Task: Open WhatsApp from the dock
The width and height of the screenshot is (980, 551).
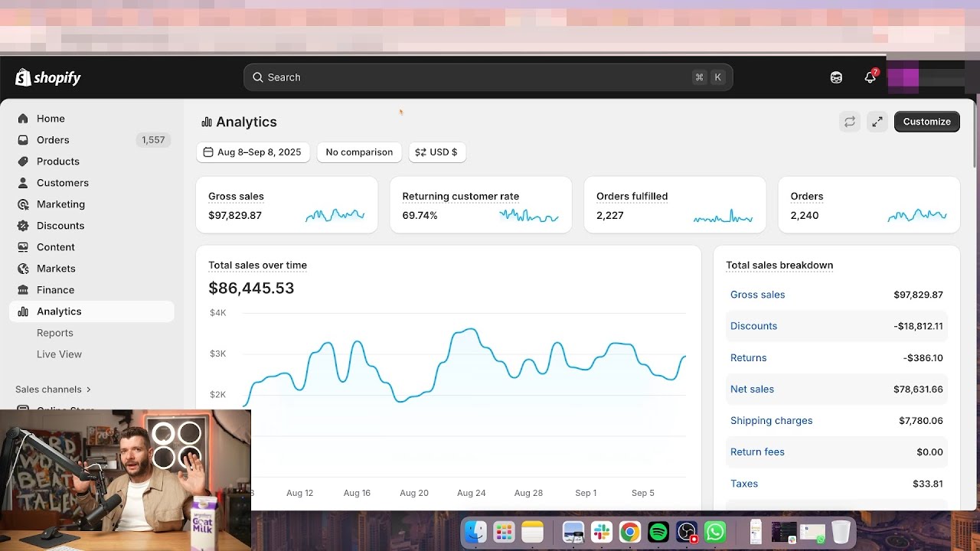Action: pyautogui.click(x=715, y=532)
